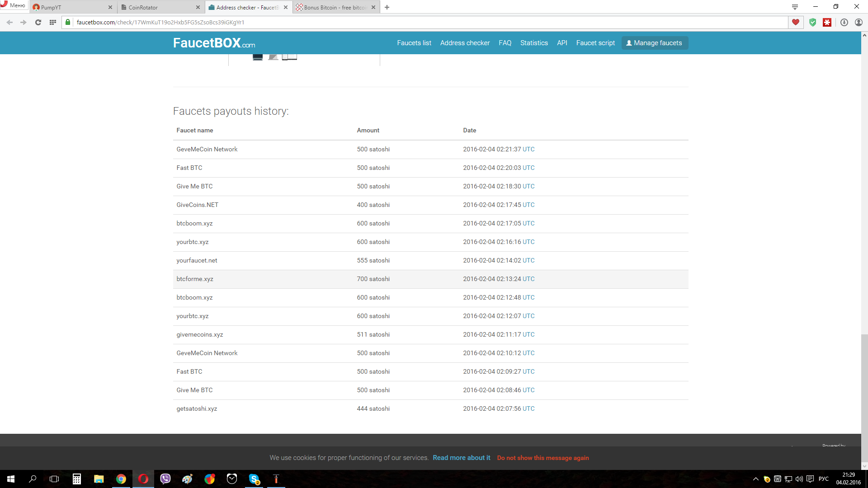Image resolution: width=868 pixels, height=488 pixels.
Task: Close the Address checker tab
Action: coord(286,7)
